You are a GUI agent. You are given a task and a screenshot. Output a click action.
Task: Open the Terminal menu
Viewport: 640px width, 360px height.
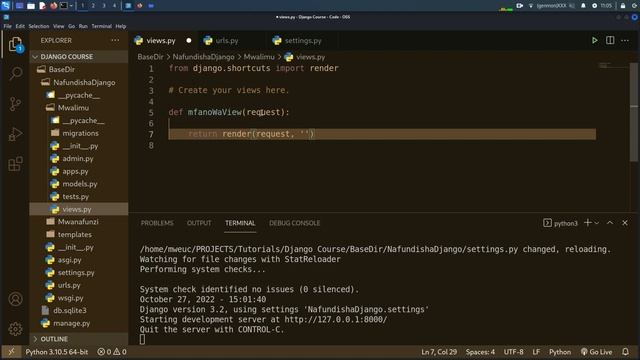(102, 26)
